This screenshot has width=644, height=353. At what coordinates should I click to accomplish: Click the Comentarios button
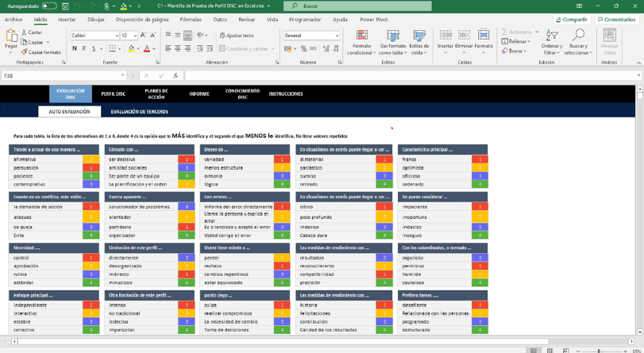(x=617, y=19)
